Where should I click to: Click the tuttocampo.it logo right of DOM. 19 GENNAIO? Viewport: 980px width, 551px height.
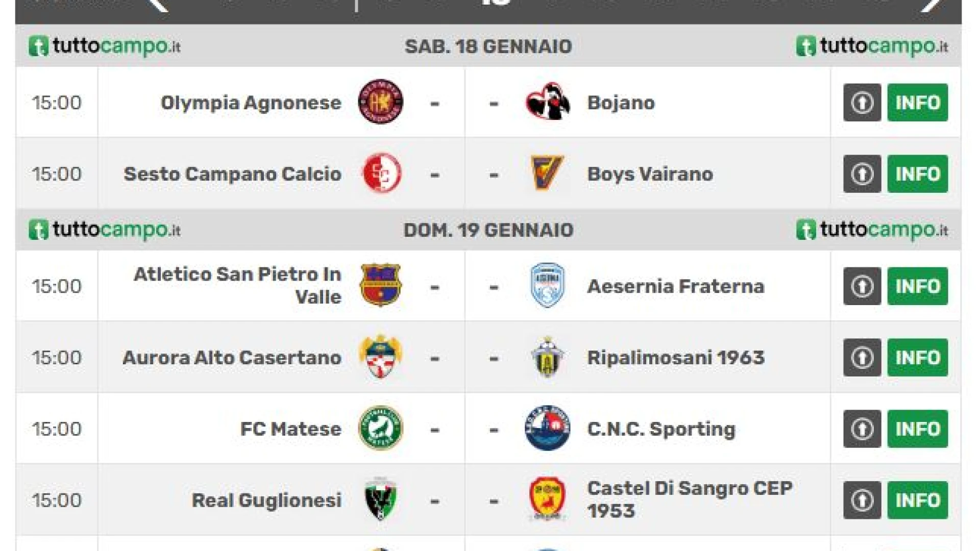pyautogui.click(x=872, y=230)
